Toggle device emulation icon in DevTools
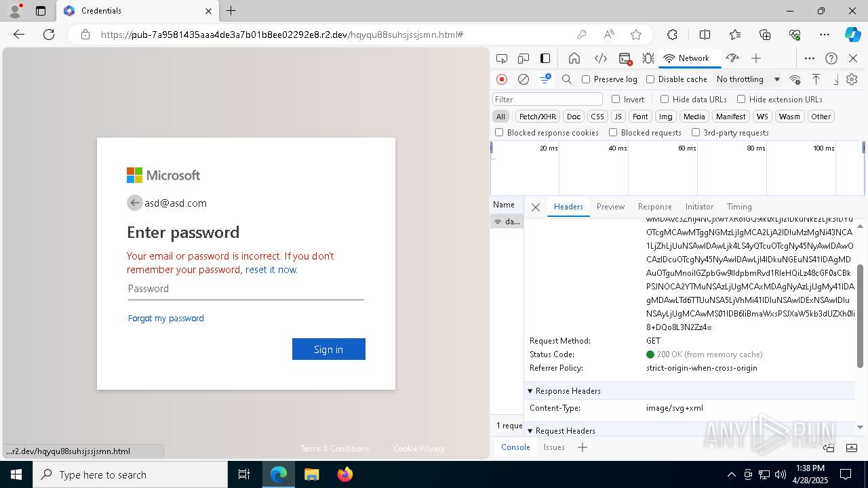Viewport: 868px width, 488px height. [x=524, y=58]
